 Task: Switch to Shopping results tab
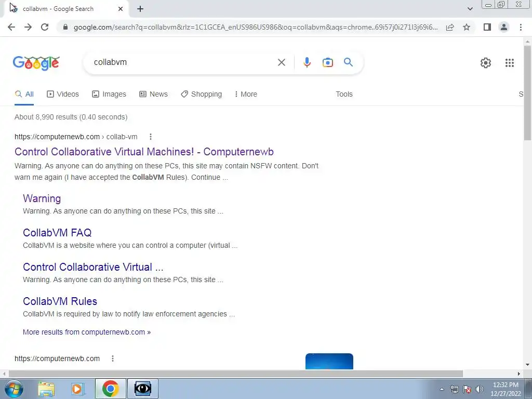click(x=201, y=94)
